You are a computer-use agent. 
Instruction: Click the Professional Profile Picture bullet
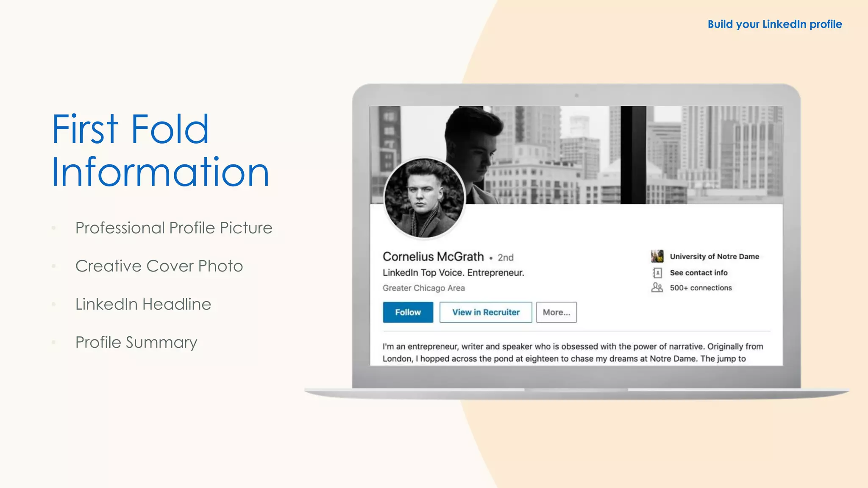click(x=174, y=228)
